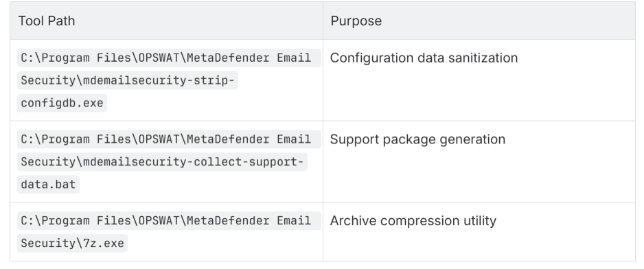This screenshot has width=644, height=269.
Task: Click 'data.bat' code fragment
Action: 48,185
